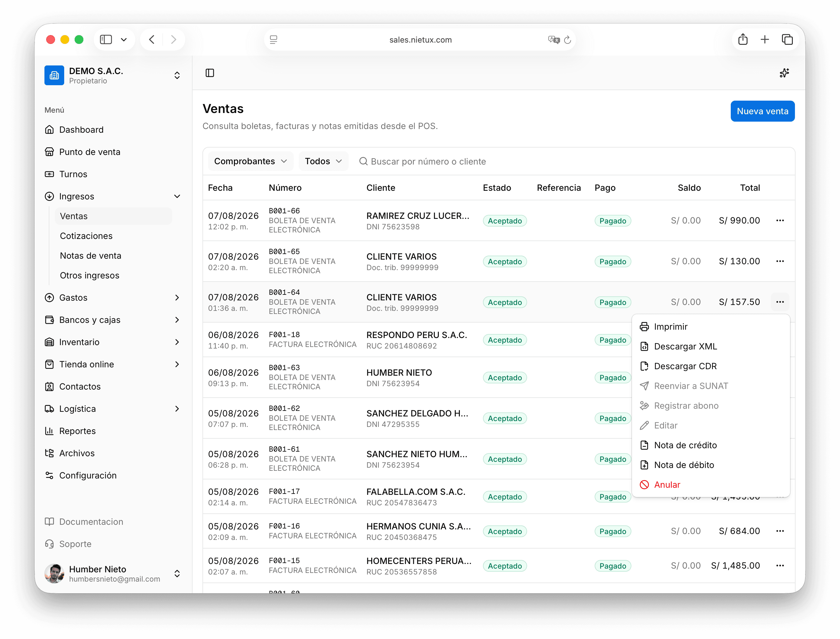840x639 pixels.
Task: Click the Total column header
Action: tap(750, 188)
